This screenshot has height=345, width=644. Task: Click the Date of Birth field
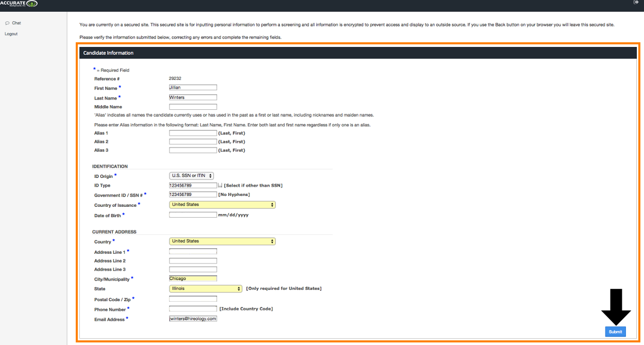(193, 215)
